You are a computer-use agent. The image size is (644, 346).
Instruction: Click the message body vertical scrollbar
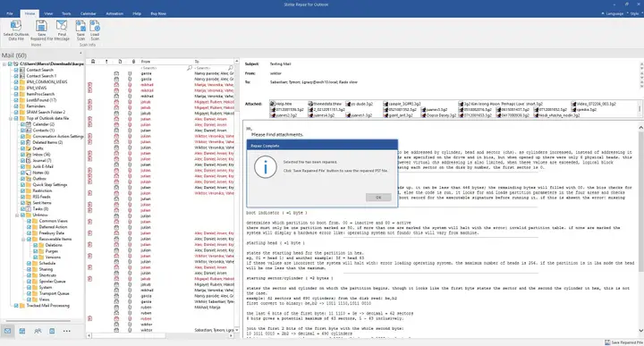[x=640, y=201]
